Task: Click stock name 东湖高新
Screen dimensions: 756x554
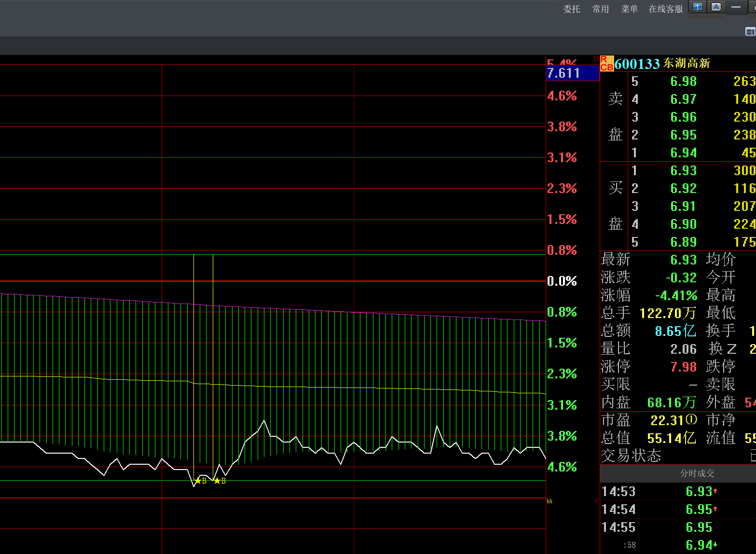Action: [687, 63]
